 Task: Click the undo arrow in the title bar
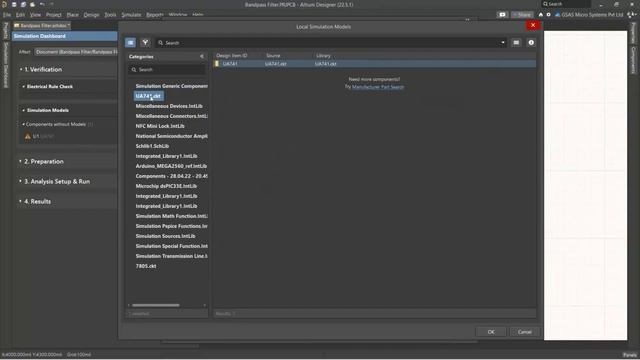[42, 4]
